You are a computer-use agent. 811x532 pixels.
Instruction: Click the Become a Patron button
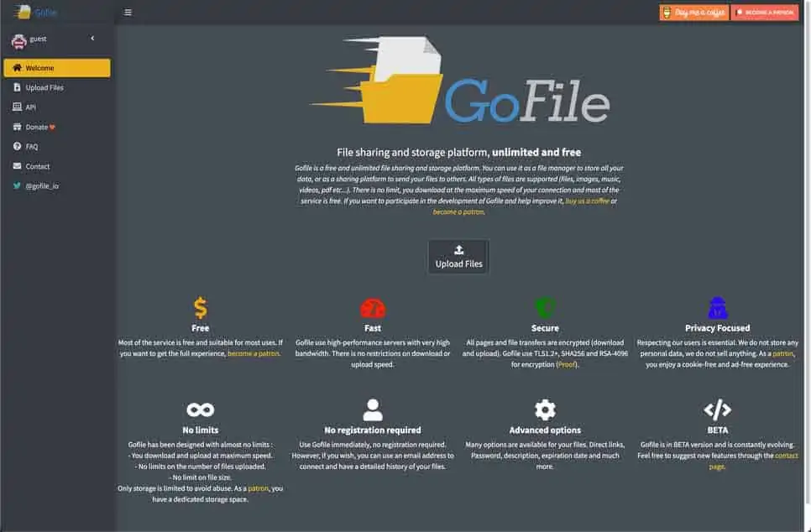pyautogui.click(x=764, y=13)
